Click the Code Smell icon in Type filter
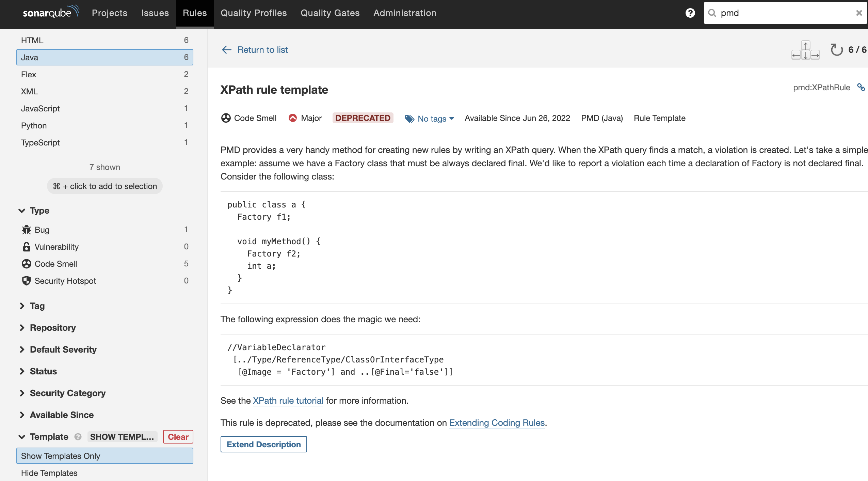This screenshot has width=868, height=481. point(26,264)
